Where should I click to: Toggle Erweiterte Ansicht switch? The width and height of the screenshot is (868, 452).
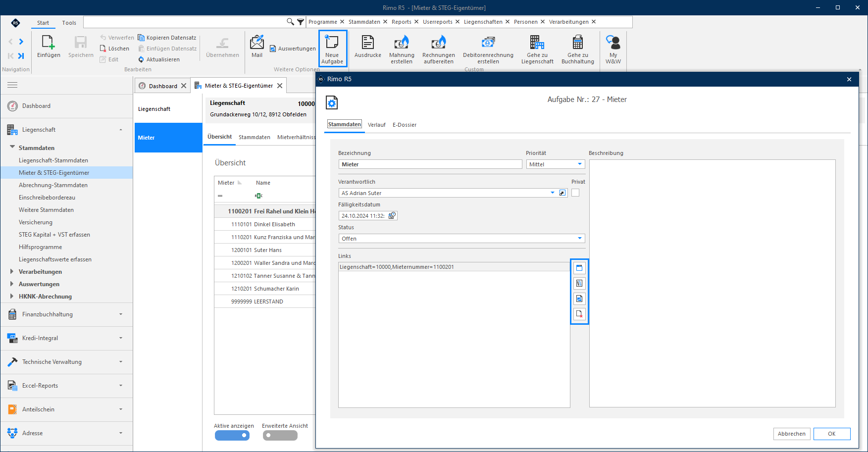coord(280,435)
